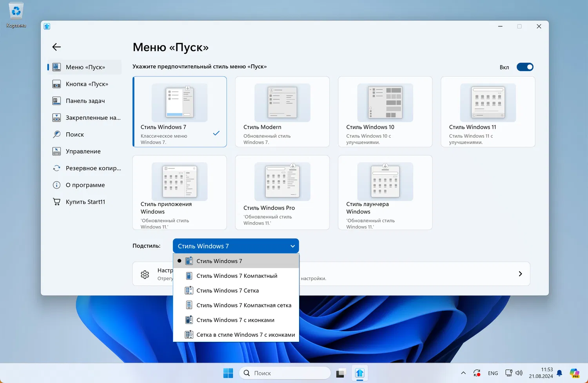Open the clock and date 11:53 flyout
The height and width of the screenshot is (383, 588).
[x=541, y=373]
